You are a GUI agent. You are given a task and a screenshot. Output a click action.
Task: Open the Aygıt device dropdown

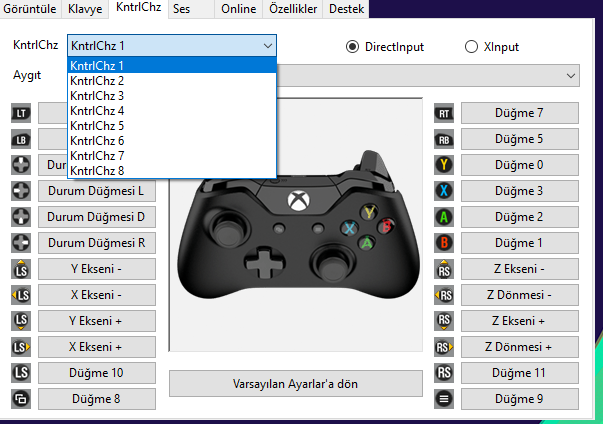571,76
